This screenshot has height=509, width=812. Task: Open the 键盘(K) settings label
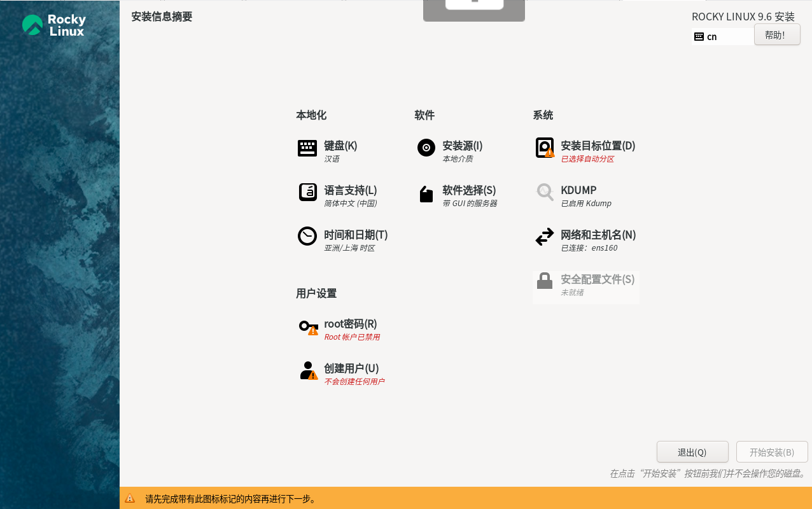point(340,146)
